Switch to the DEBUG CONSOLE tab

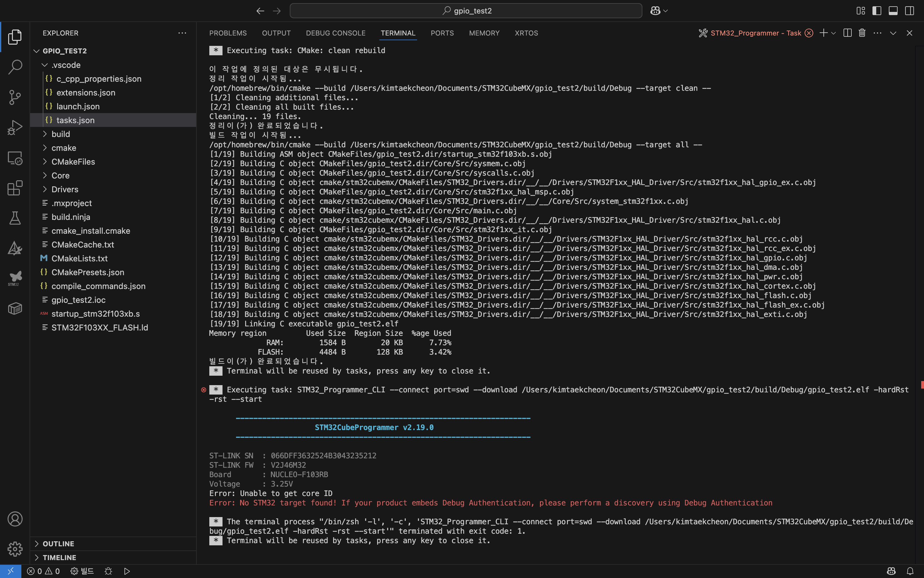coord(335,33)
